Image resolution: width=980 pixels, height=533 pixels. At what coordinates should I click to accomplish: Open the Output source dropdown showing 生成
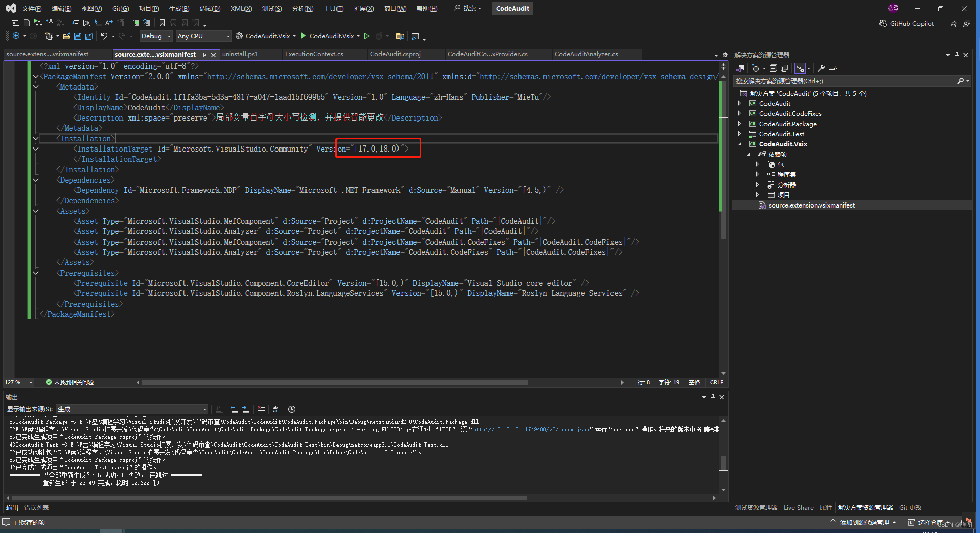click(132, 409)
